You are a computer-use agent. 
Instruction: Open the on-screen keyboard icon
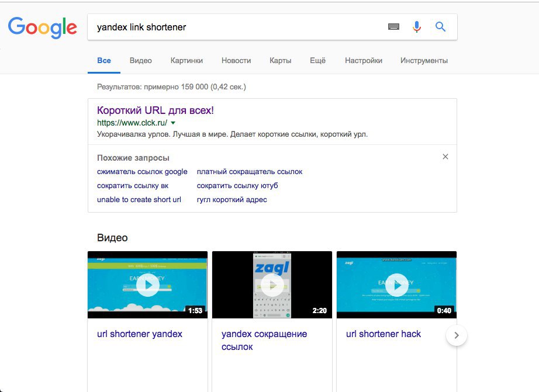[x=393, y=26]
